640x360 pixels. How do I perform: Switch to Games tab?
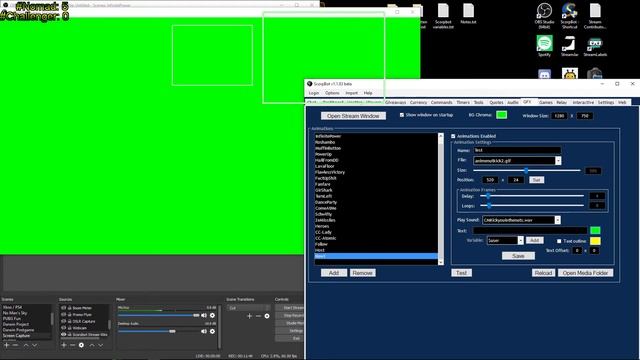[546, 102]
